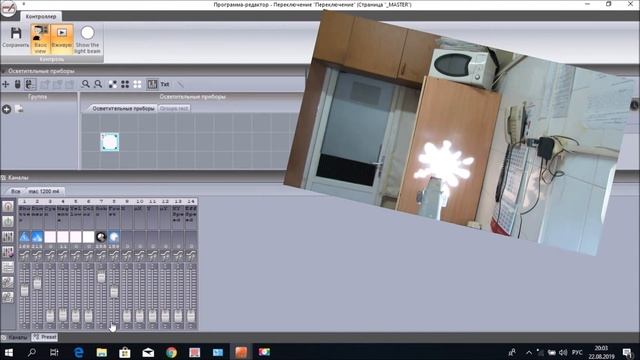Screen dimensions: 640x360
Task: Add a new group with plus icon
Action: [7, 109]
